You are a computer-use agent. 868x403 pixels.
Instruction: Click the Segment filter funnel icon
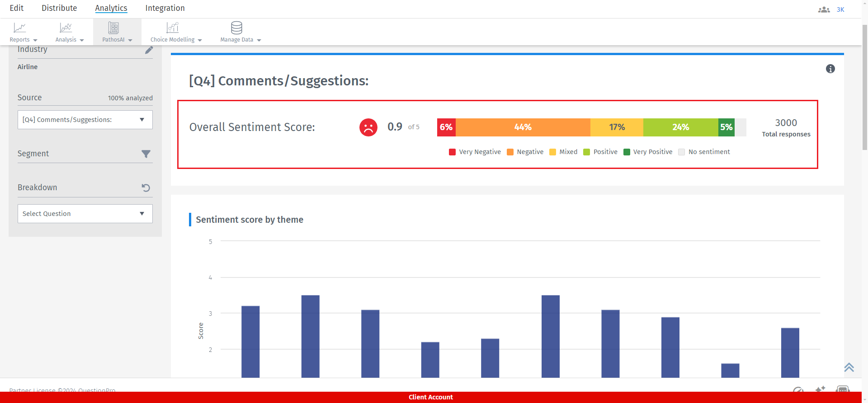coord(146,154)
